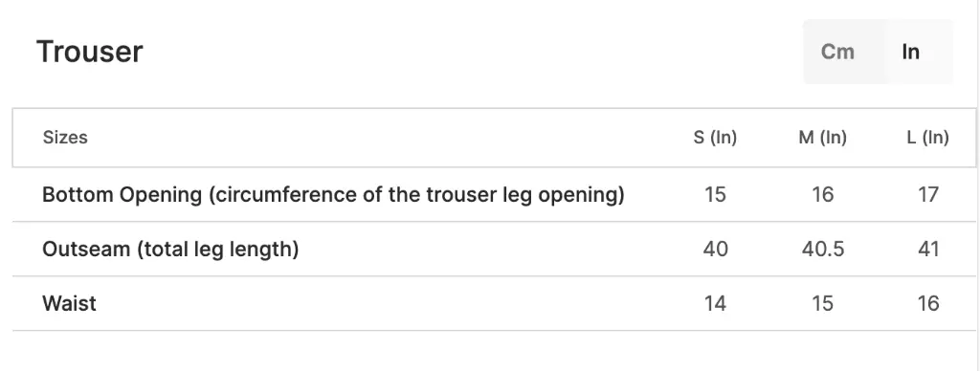This screenshot has width=980, height=371.
Task: Click the Trouser heading
Action: (90, 52)
